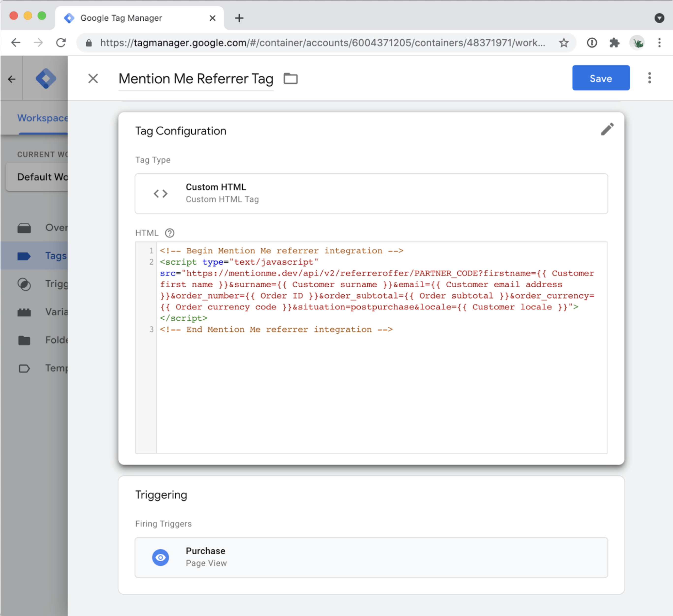Screen dimensions: 673x616
Task: Open Default Workspace selector
Action: 37,177
